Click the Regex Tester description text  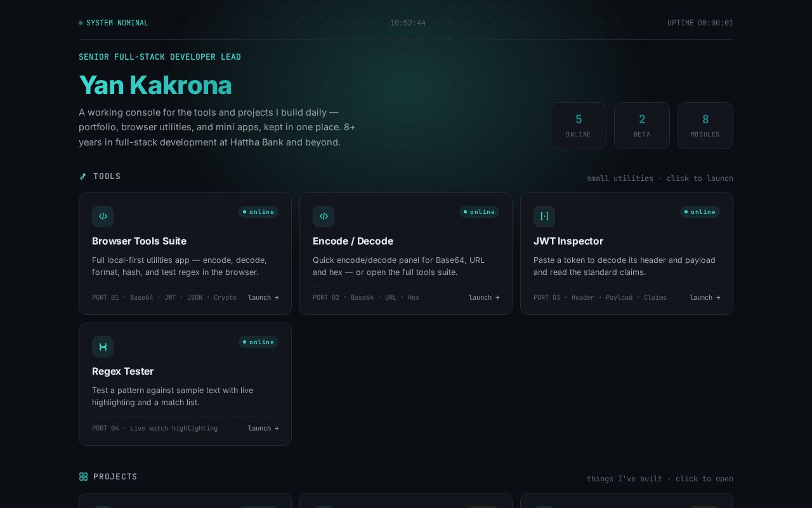173,396
